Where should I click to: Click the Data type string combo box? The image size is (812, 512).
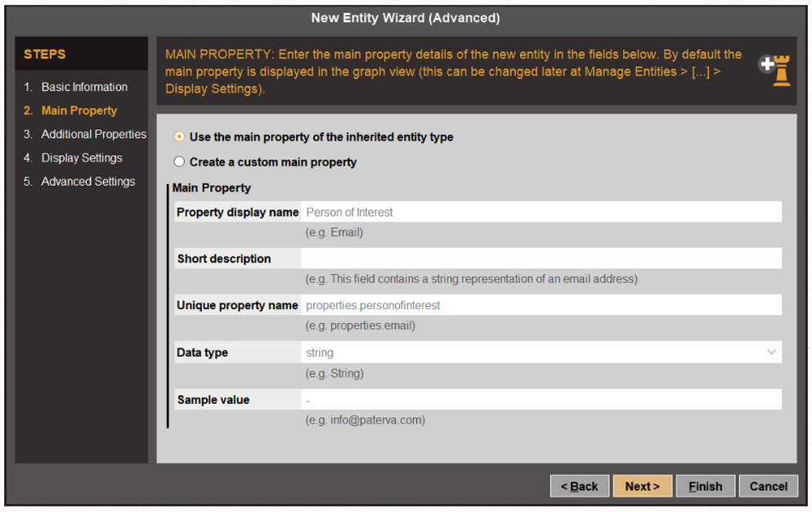pos(541,353)
